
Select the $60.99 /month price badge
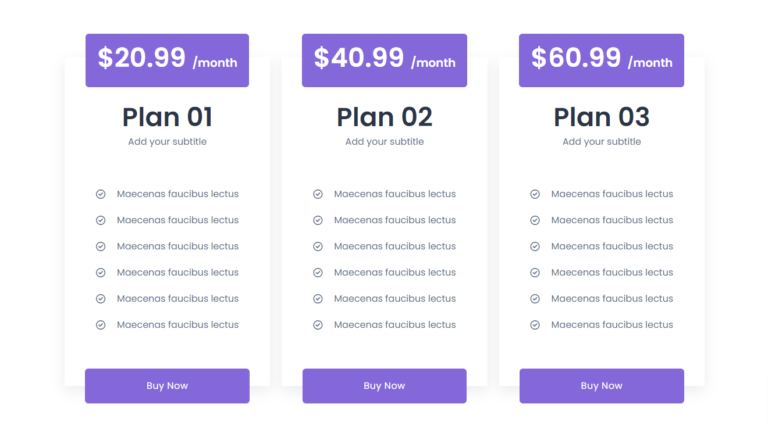[601, 60]
